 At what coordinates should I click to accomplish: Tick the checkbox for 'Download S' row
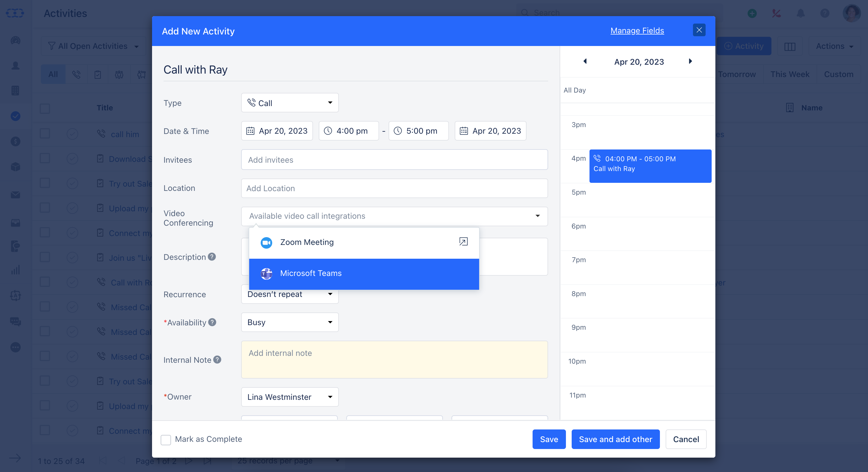(45, 158)
